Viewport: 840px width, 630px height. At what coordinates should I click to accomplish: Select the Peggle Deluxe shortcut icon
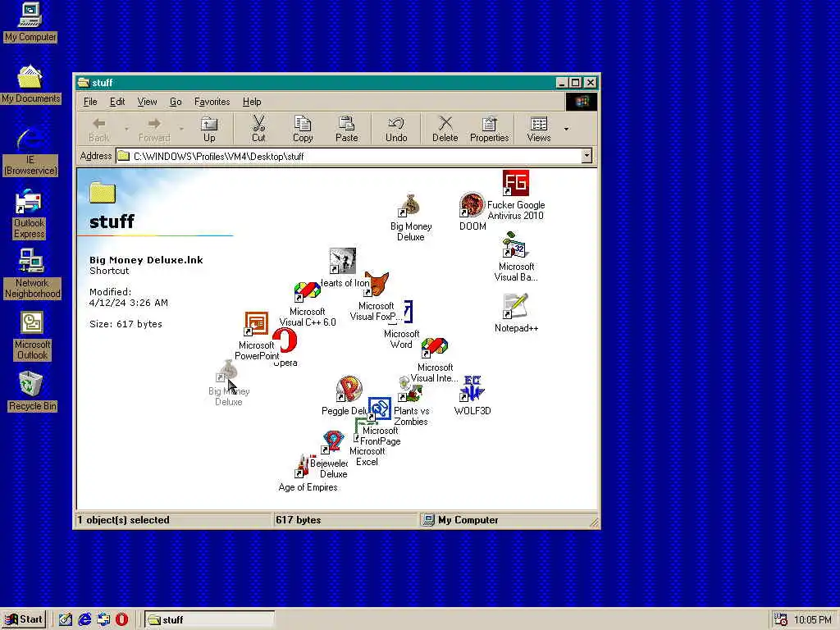[349, 390]
